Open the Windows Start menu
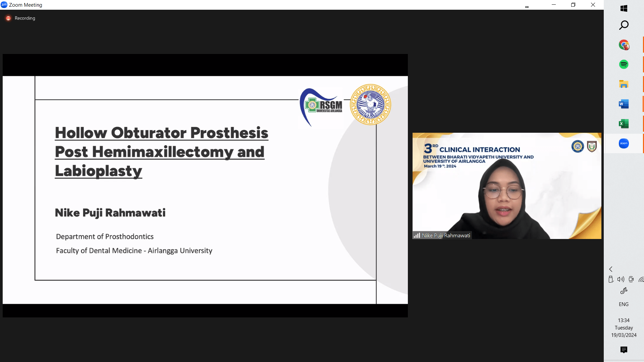This screenshot has height=362, width=644. [624, 8]
